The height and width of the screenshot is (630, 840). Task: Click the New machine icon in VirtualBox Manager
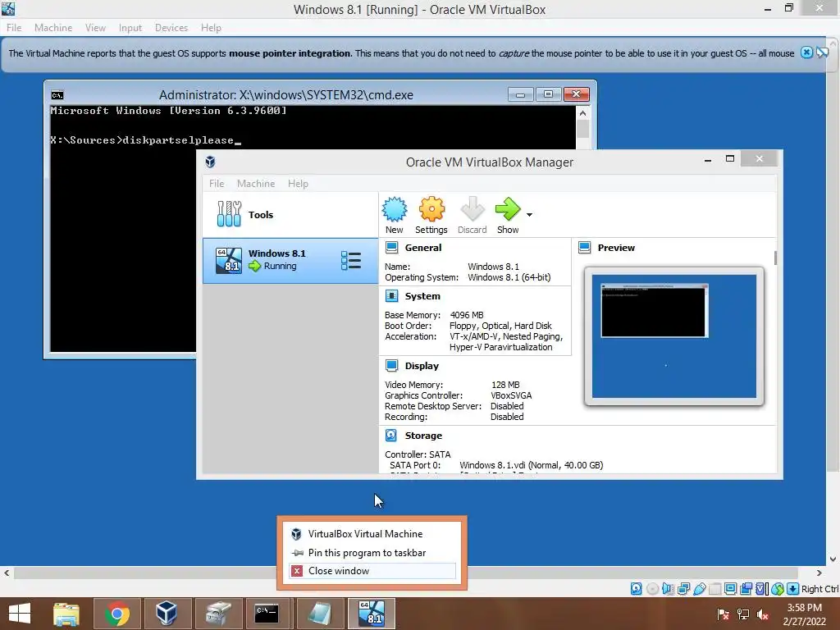[395, 209]
